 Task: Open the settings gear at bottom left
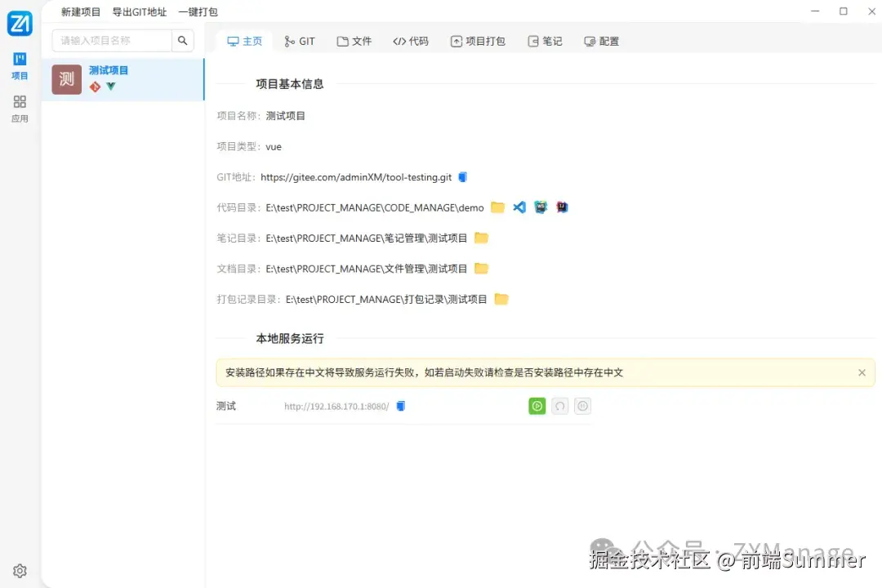coord(20,571)
